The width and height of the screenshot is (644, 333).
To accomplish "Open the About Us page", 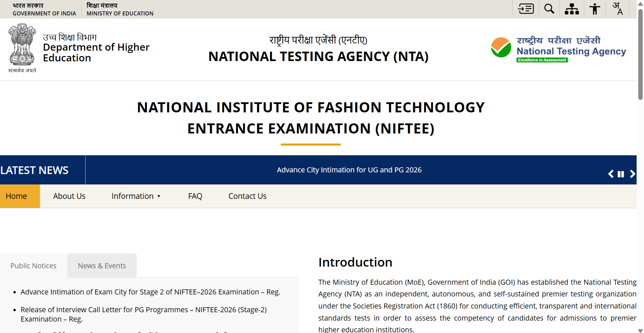I will coord(69,196).
